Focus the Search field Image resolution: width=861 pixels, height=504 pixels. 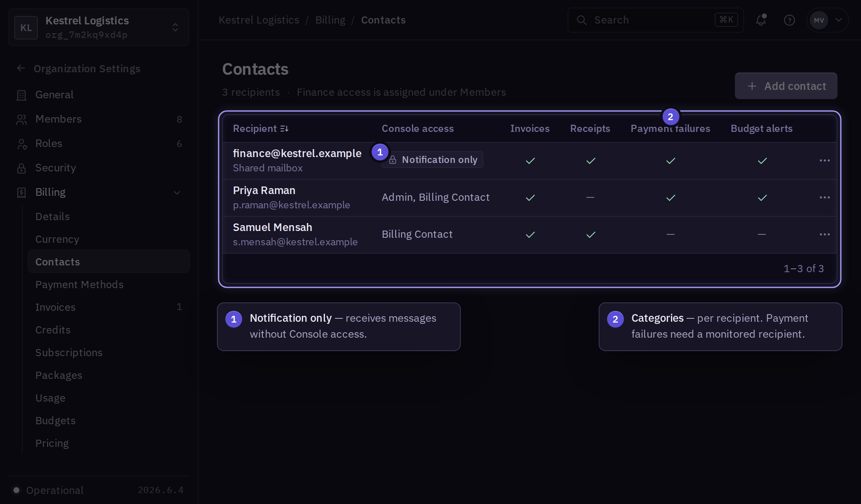coord(655,20)
